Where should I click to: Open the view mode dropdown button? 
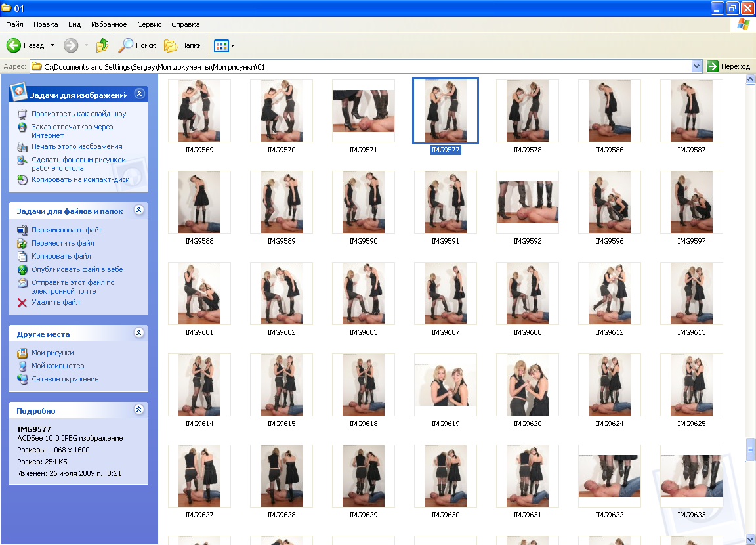[224, 46]
